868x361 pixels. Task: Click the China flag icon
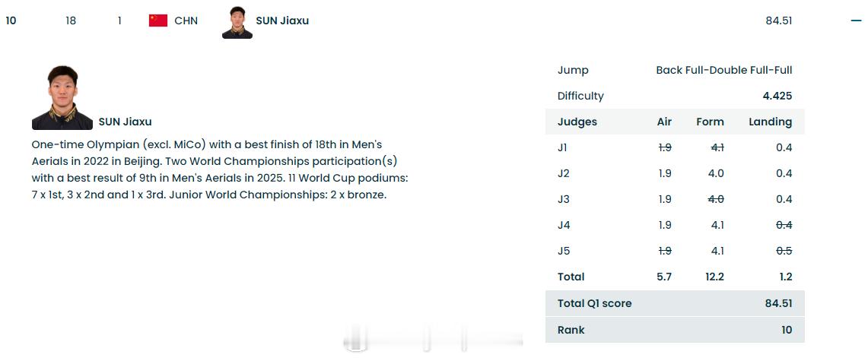(158, 21)
